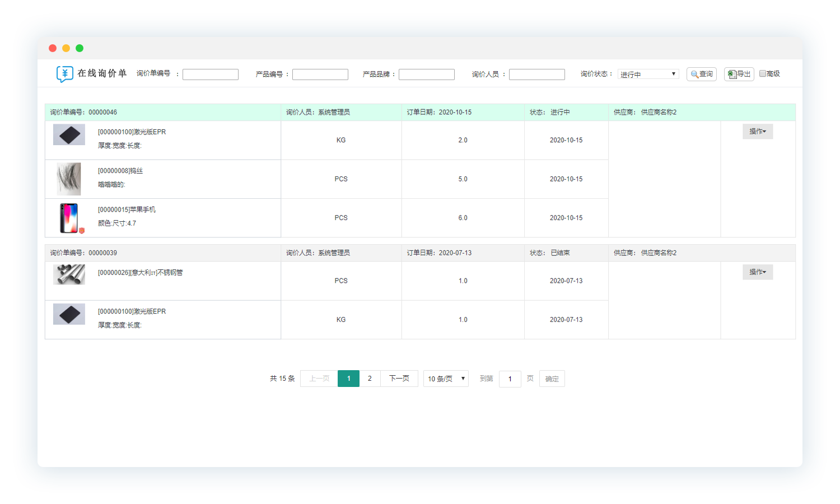This screenshot has width=840, height=504.
Task: Open the 苹果手机 phone product image
Action: tap(69, 218)
